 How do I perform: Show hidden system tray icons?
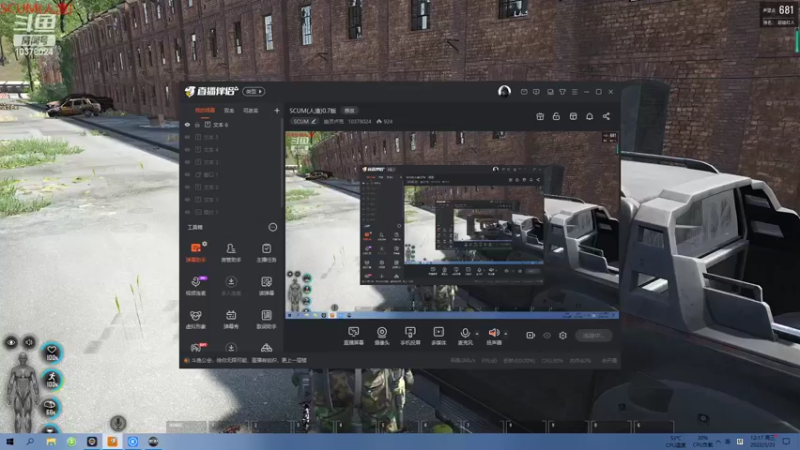click(x=718, y=442)
